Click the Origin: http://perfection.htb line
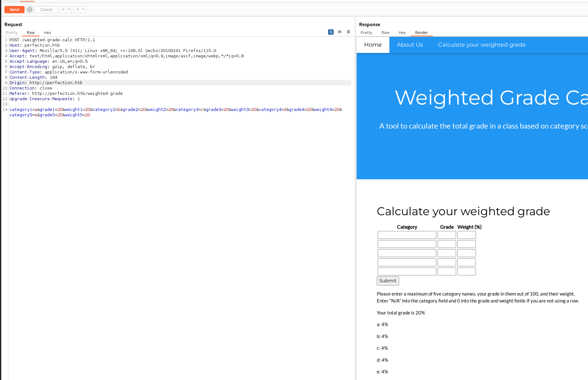The height and width of the screenshot is (380, 588). 46,83
